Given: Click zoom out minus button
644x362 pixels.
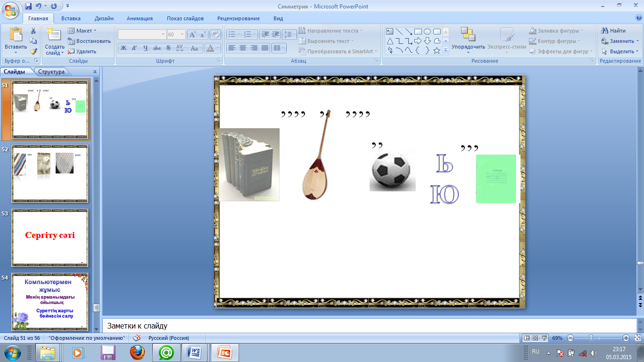Looking at the screenshot, I should point(570,338).
